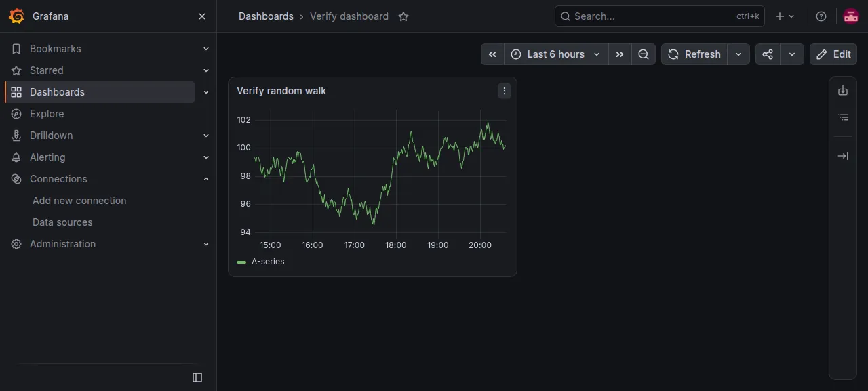Viewport: 868px width, 391px height.
Task: Expand the Starred section chevron
Action: click(206, 70)
